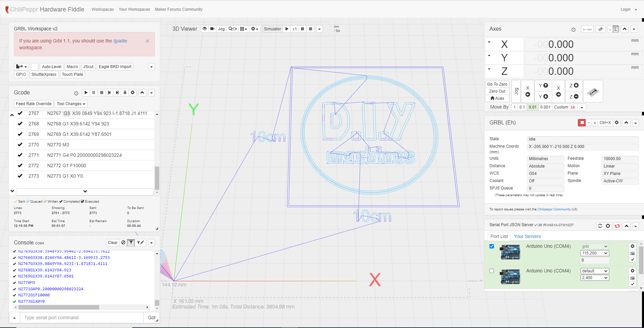This screenshot has height=328, width=644.
Task: Open the grid options dropdown in 3D Viewer
Action: (244, 29)
